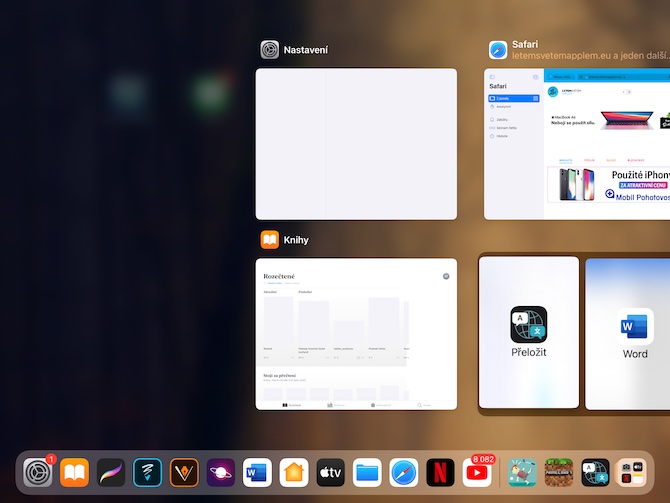Launch the Safari compass icon in the dock
The image size is (670, 503).
point(404,473)
